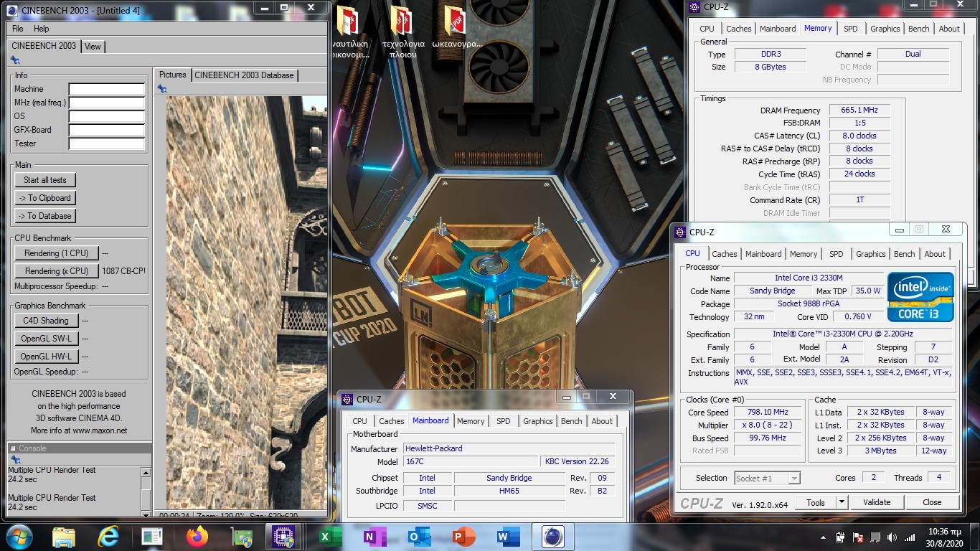Open SPD tab in the CPU-Z Mainboard window
Viewport: 980px width, 551px height.
click(x=504, y=421)
